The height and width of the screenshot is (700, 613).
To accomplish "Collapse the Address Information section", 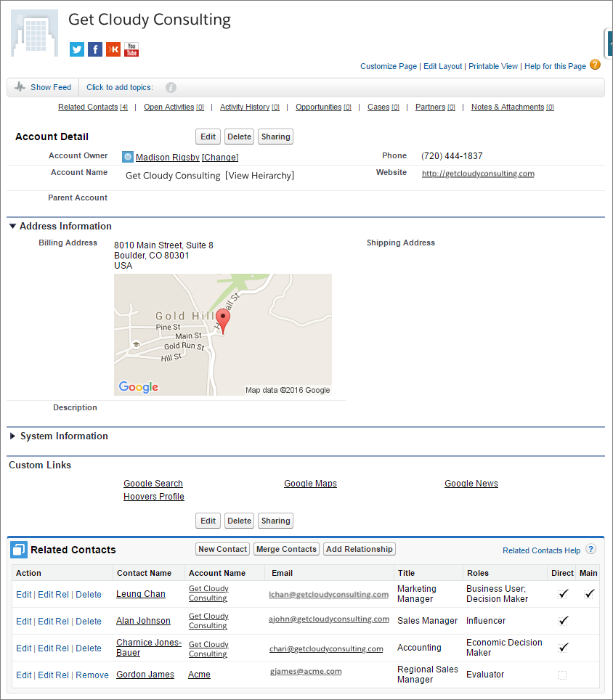I will point(12,227).
